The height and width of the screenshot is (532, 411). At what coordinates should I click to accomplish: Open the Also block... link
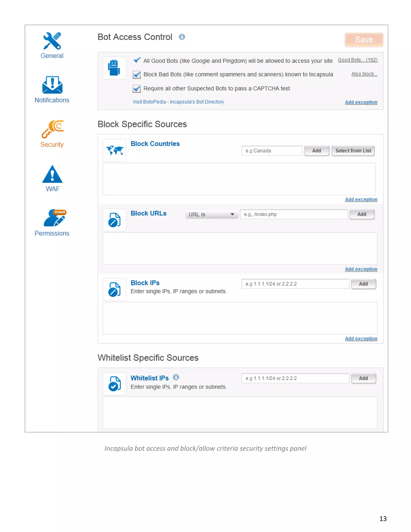pyautogui.click(x=364, y=74)
